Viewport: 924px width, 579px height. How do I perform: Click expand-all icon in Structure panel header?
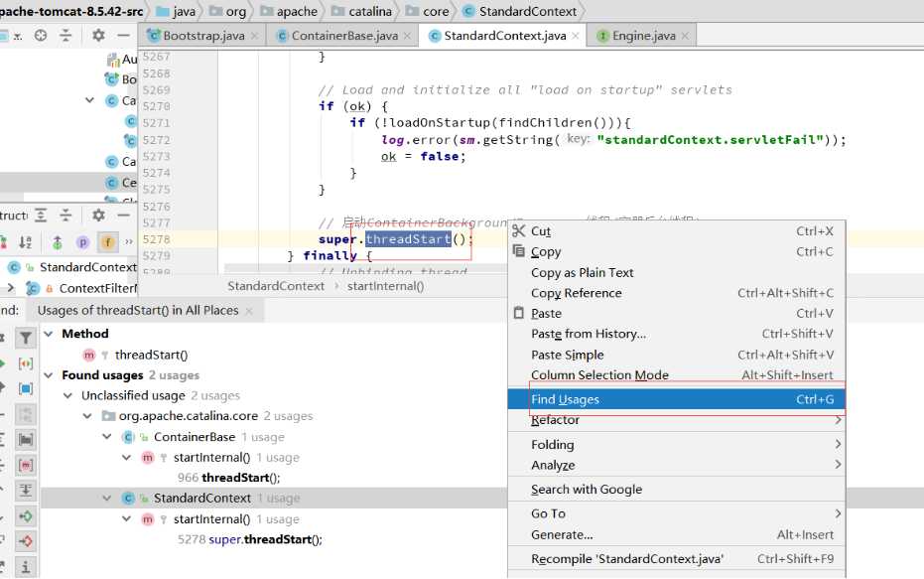point(40,216)
